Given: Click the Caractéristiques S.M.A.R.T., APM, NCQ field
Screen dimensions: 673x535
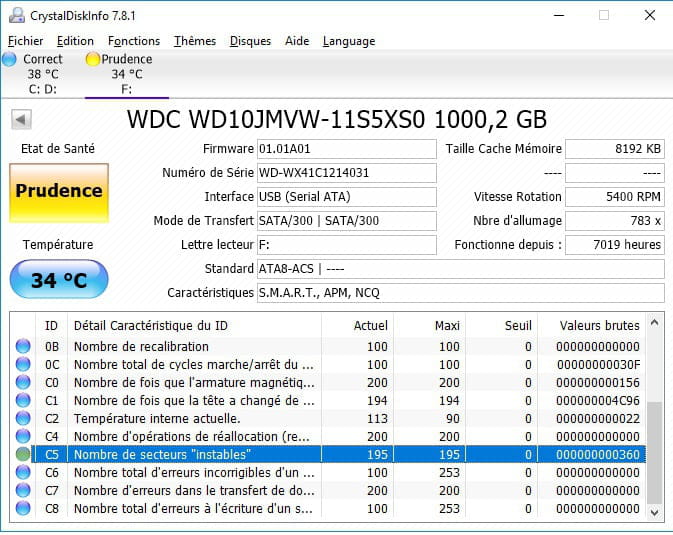Looking at the screenshot, I should pyautogui.click(x=461, y=293).
